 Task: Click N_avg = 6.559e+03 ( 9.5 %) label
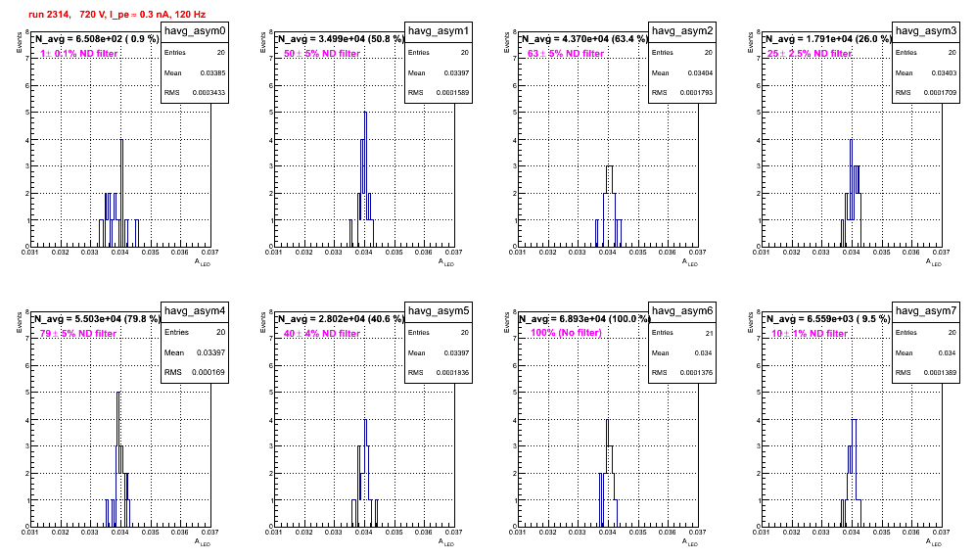tap(828, 319)
